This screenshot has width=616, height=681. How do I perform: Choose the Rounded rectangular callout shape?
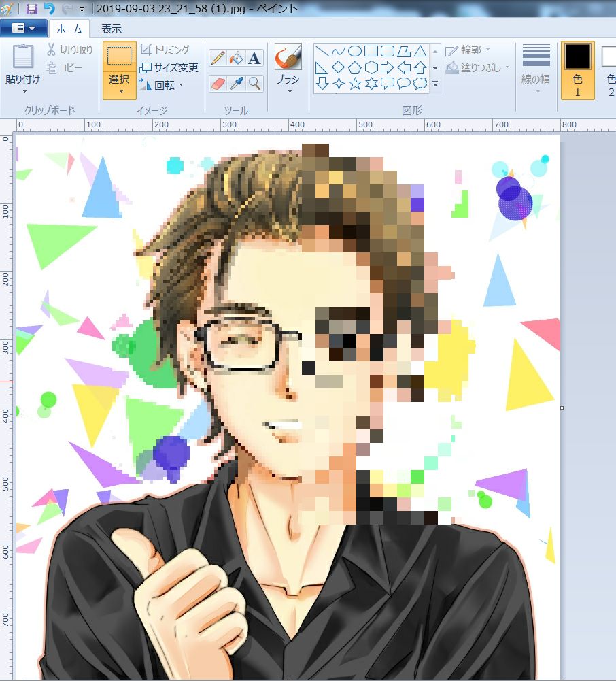(388, 84)
